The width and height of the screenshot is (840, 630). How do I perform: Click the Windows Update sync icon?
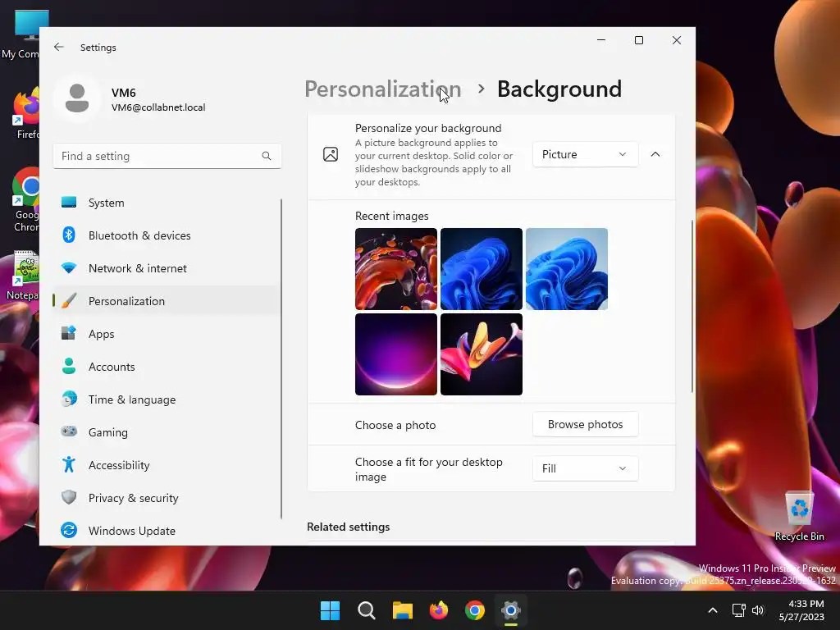click(x=69, y=530)
